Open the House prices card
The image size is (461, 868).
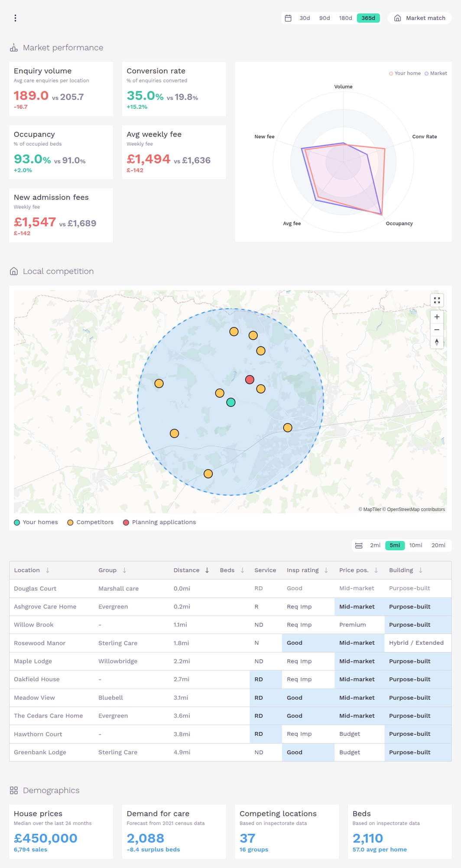pyautogui.click(x=61, y=832)
